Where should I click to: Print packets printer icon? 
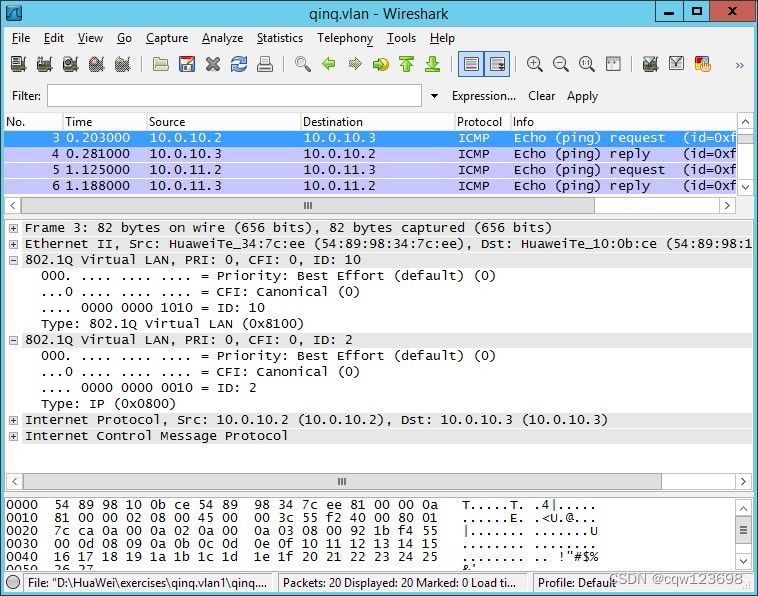(x=265, y=64)
